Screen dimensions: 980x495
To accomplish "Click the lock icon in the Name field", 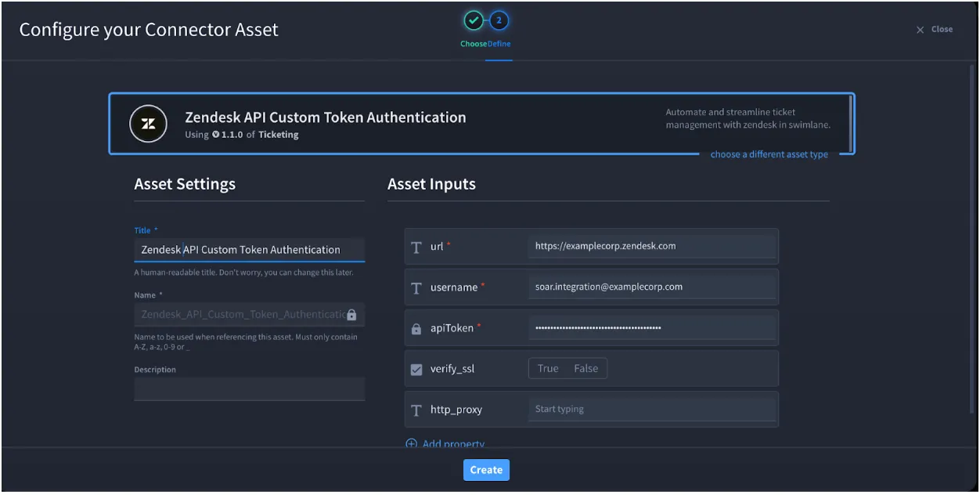I will (x=351, y=315).
